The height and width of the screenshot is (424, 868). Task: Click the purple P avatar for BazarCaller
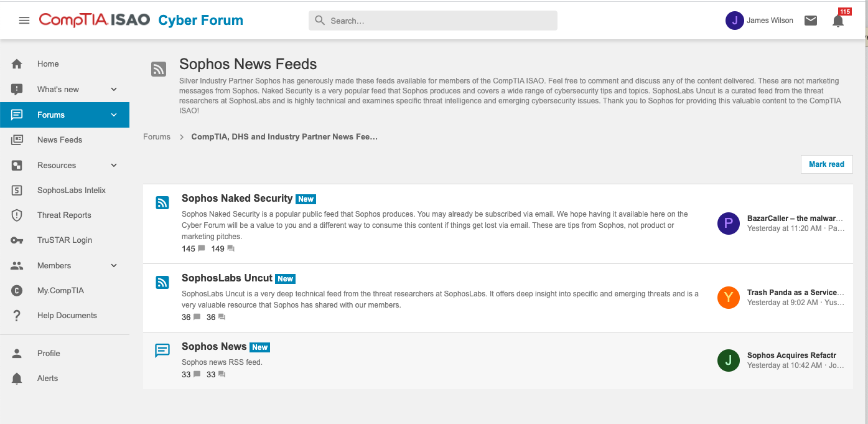point(729,224)
